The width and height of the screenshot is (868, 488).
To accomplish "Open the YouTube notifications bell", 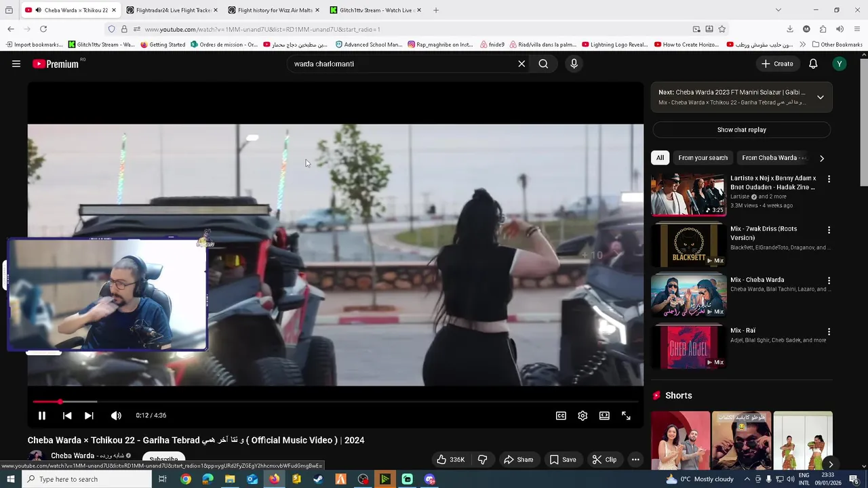I will (813, 64).
